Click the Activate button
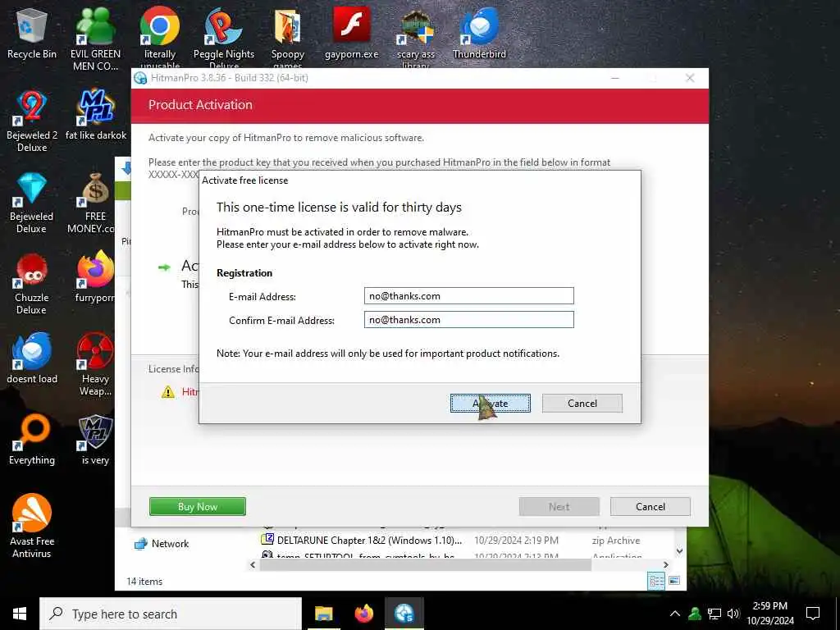The width and height of the screenshot is (840, 630). (491, 404)
